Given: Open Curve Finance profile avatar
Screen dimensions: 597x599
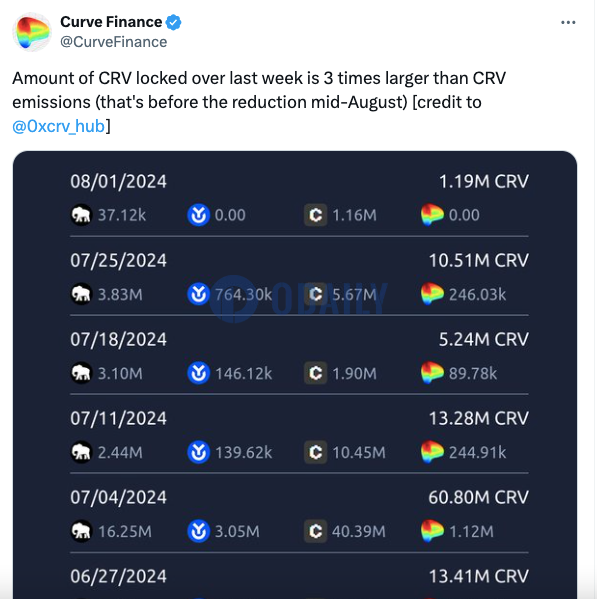Looking at the screenshot, I should tap(32, 32).
